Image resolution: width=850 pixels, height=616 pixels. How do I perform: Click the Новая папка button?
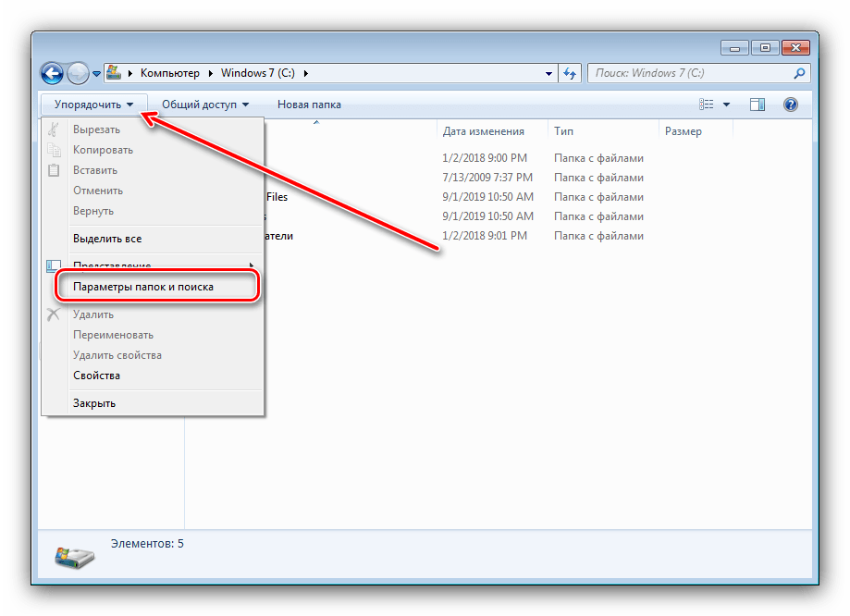click(x=309, y=105)
